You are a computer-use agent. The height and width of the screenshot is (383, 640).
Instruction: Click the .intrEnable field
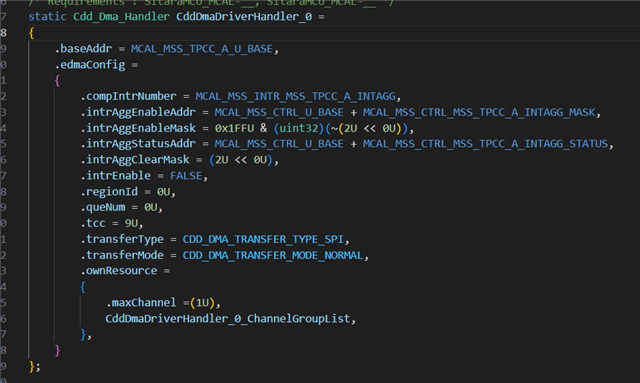116,176
